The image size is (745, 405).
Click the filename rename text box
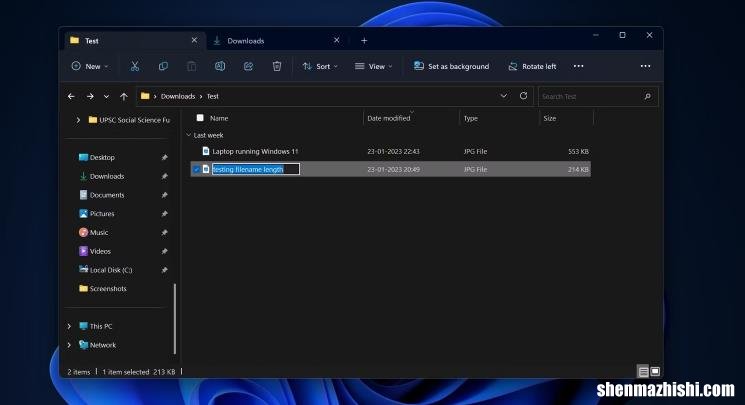pyautogui.click(x=256, y=169)
